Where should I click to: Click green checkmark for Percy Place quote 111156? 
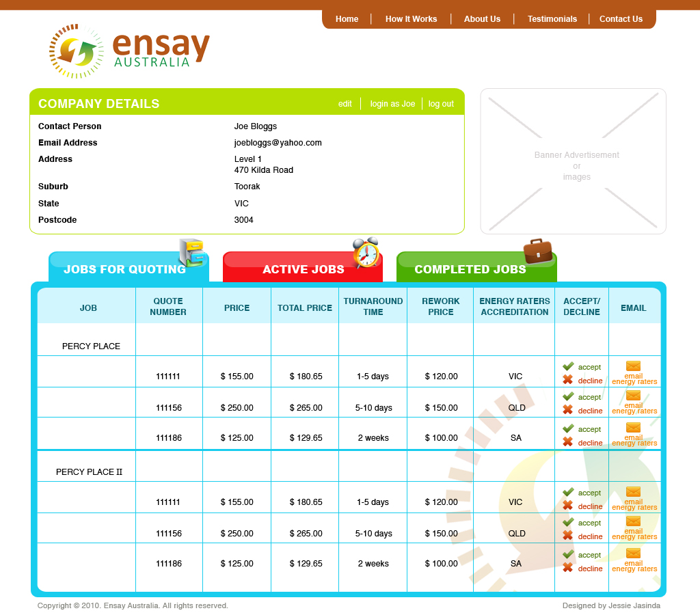pos(568,396)
